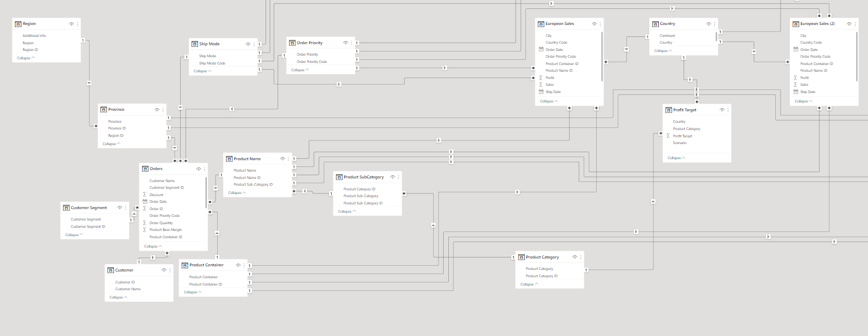Toggle visibility eye of the Country table
This screenshot has height=336, width=868.
708,24
